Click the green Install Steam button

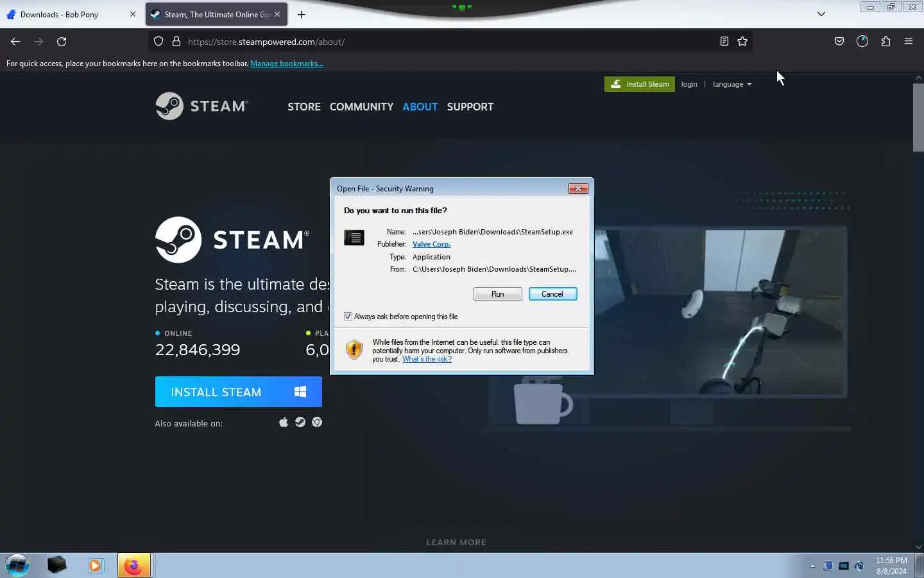pos(640,84)
